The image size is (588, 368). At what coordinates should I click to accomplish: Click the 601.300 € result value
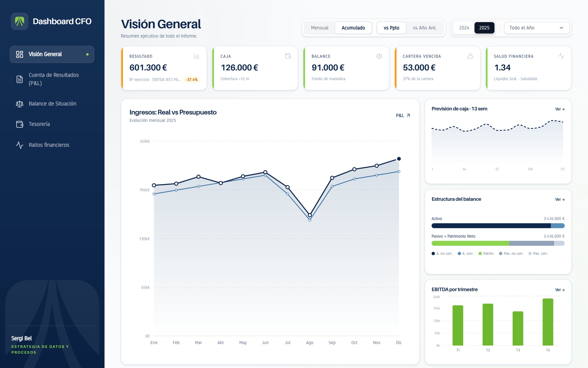[x=148, y=67]
